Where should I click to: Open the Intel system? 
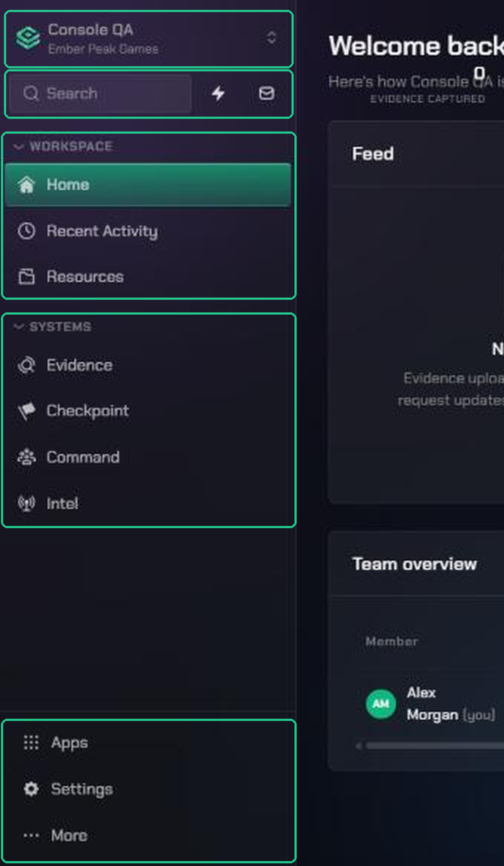tap(148, 503)
